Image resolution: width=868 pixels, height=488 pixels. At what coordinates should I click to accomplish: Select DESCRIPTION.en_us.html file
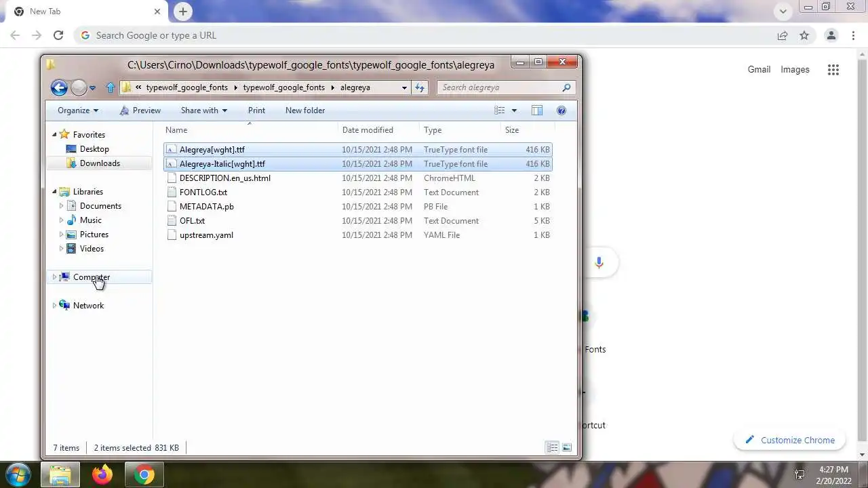pyautogui.click(x=358, y=178)
